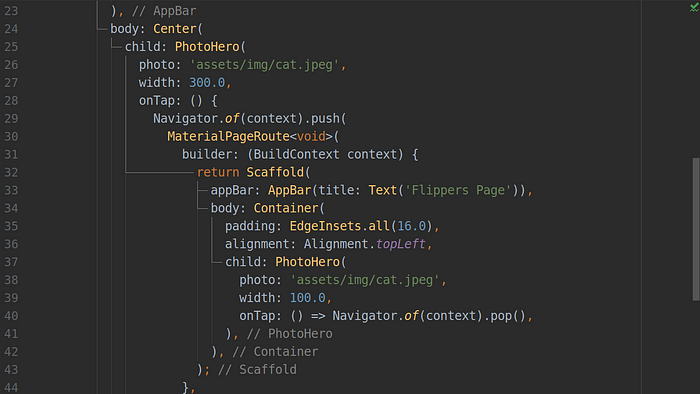Click the green inspection checkmark icon
The image size is (700, 394).
pos(694,8)
